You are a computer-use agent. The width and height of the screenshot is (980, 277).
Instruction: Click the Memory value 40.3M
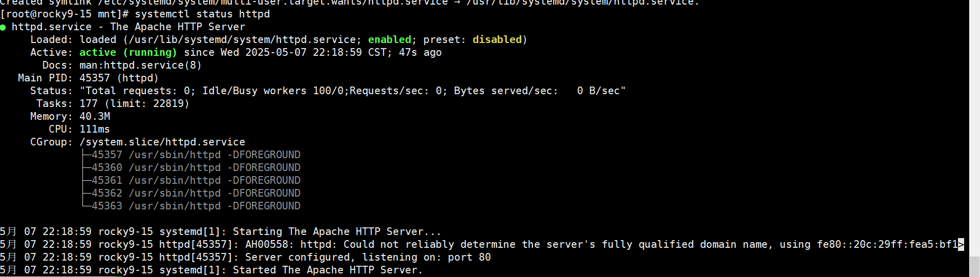click(95, 116)
